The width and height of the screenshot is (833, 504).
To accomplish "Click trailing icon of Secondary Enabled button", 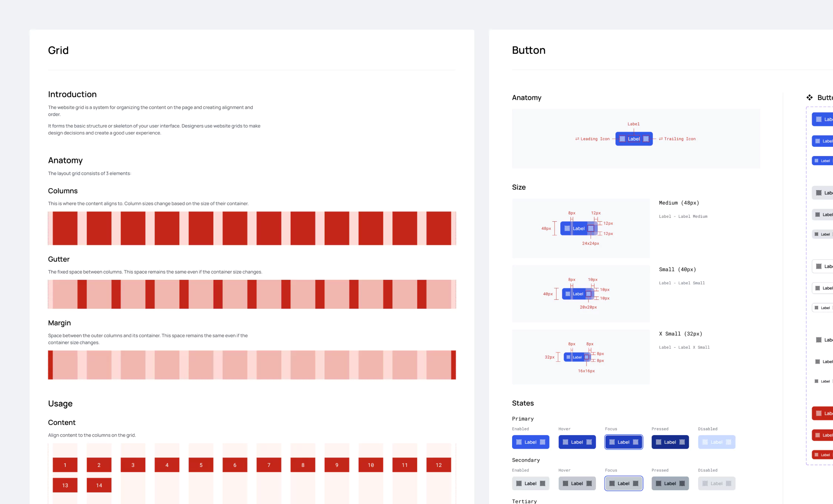I will click(542, 484).
